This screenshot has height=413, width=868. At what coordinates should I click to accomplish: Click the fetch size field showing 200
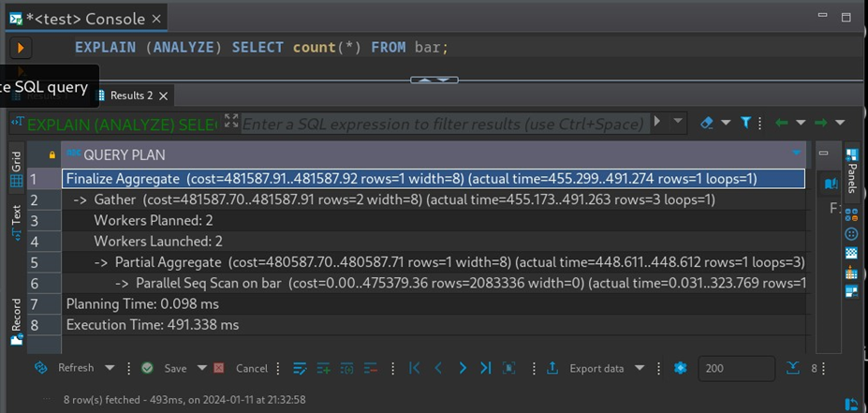pos(736,368)
